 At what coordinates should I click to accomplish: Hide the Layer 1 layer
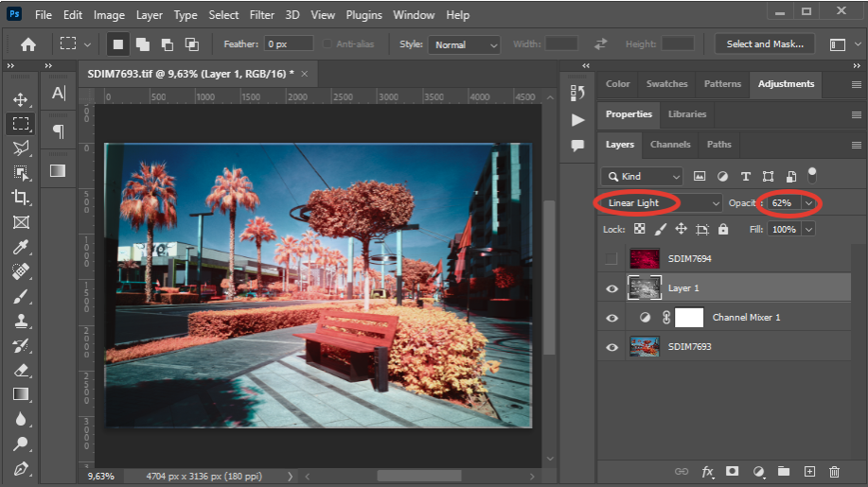612,288
